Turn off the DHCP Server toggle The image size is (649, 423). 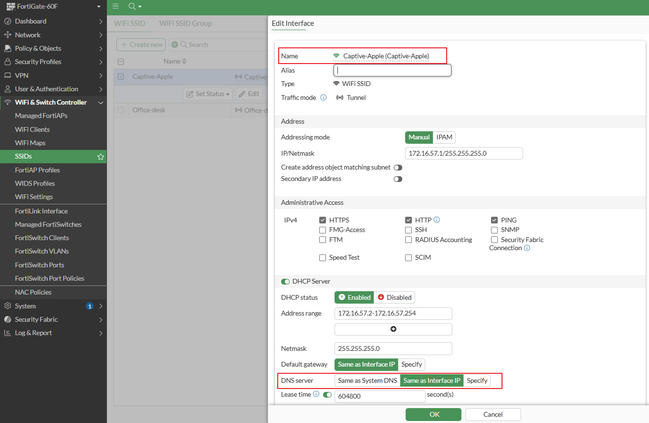[286, 282]
